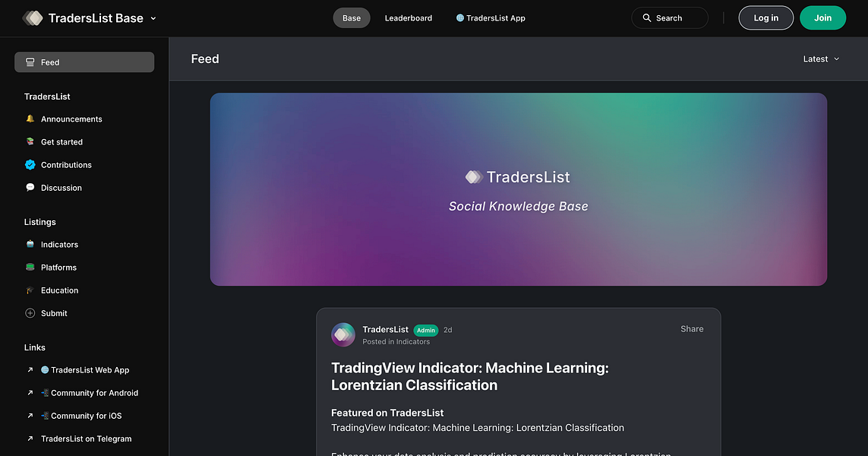Select the Indicators listing icon
The height and width of the screenshot is (456, 868).
(x=30, y=244)
